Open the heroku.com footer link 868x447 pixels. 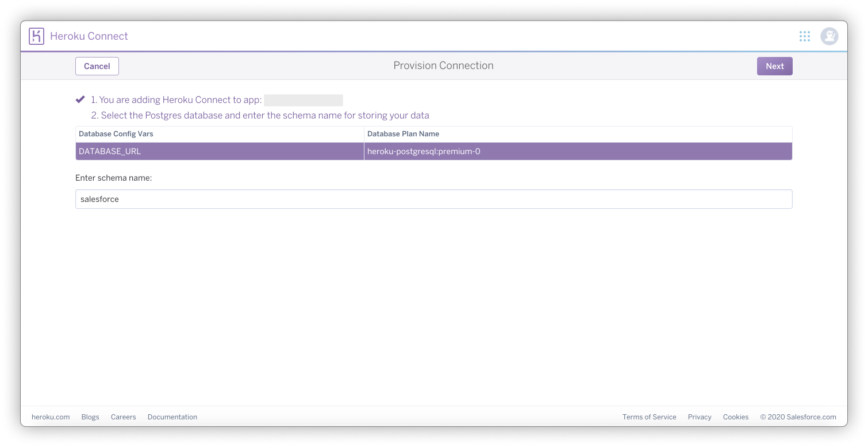[51, 417]
